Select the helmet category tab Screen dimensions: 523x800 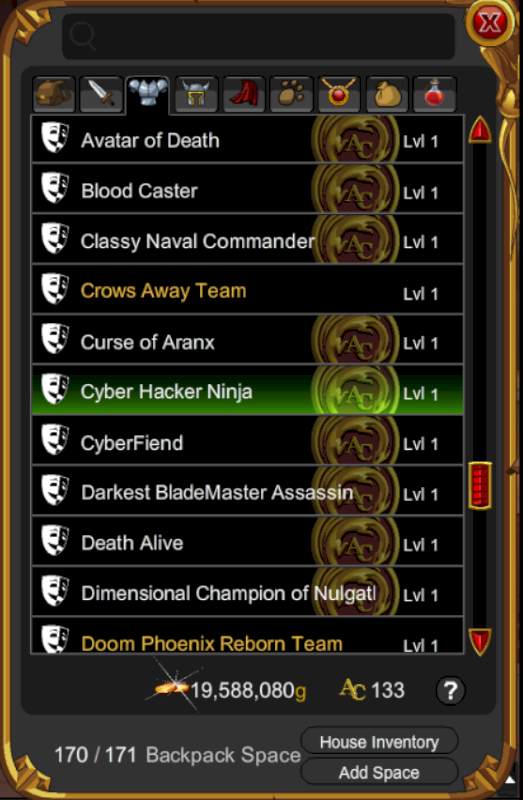[196, 94]
